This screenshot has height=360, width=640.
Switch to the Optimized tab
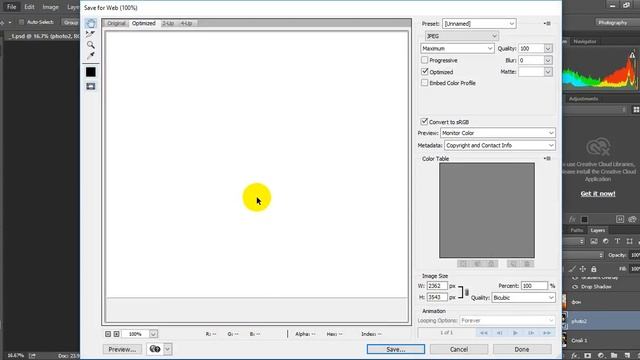click(144, 23)
